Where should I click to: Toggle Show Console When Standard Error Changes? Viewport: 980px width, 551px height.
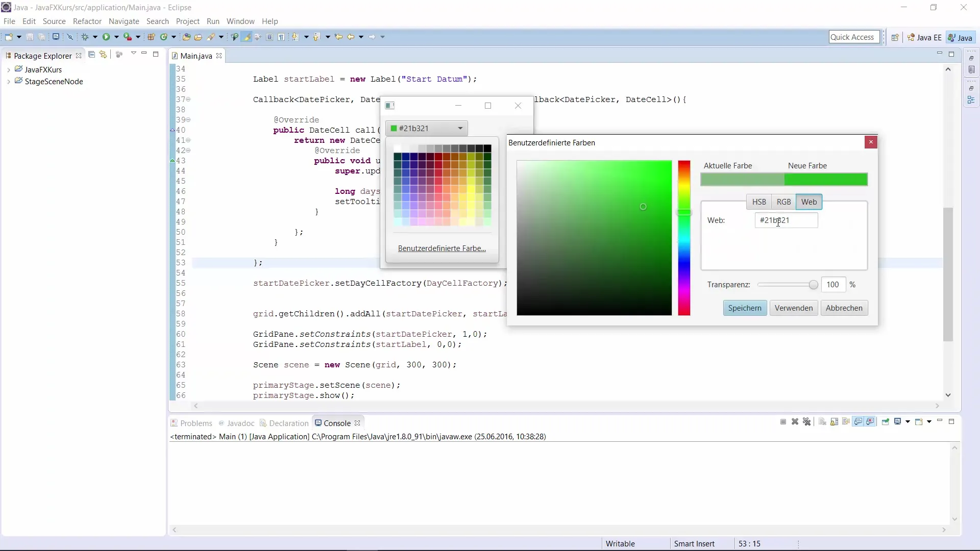(x=870, y=422)
